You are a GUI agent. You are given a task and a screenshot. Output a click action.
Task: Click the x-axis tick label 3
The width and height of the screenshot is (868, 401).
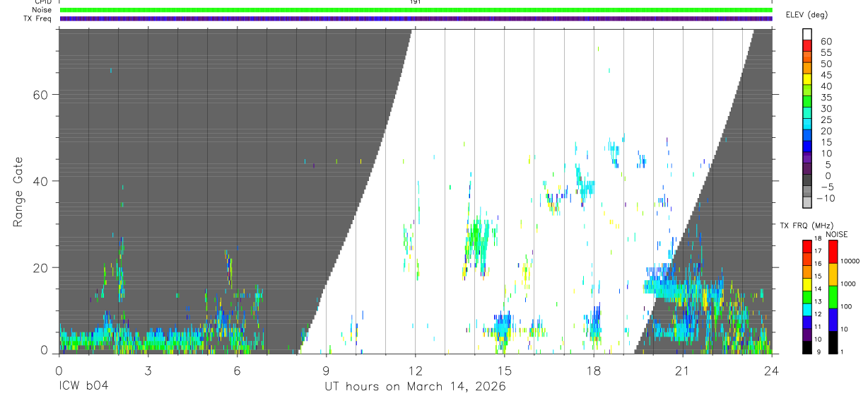coord(148,371)
